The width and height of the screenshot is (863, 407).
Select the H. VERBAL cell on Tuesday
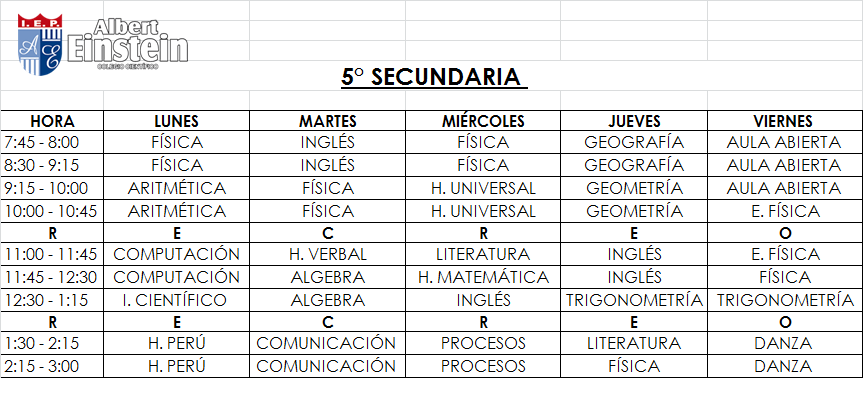point(327,255)
